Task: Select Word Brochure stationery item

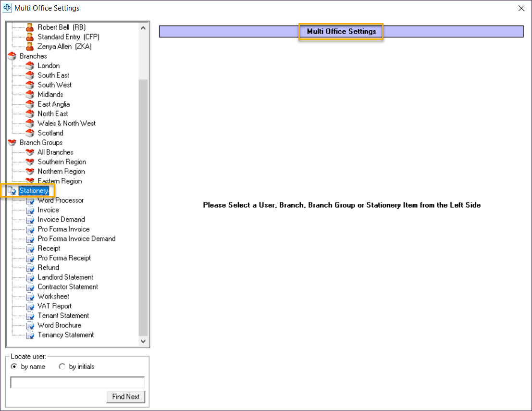Action: [x=60, y=325]
